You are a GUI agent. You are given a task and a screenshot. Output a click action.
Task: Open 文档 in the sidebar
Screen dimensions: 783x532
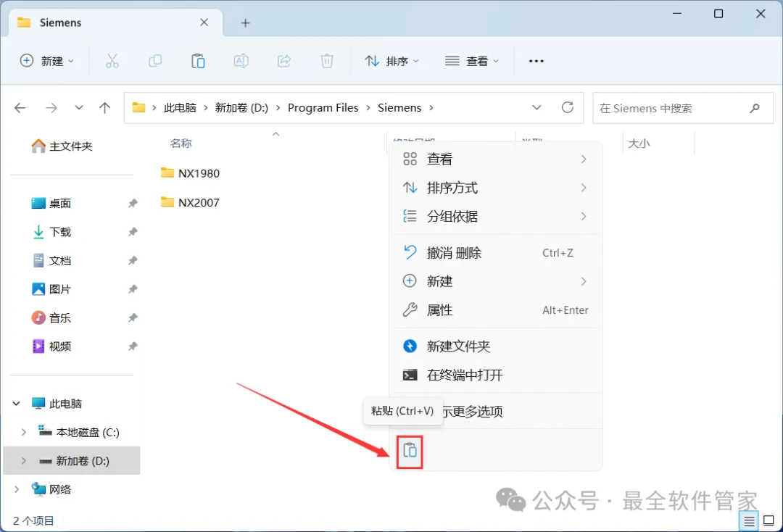tap(51, 260)
